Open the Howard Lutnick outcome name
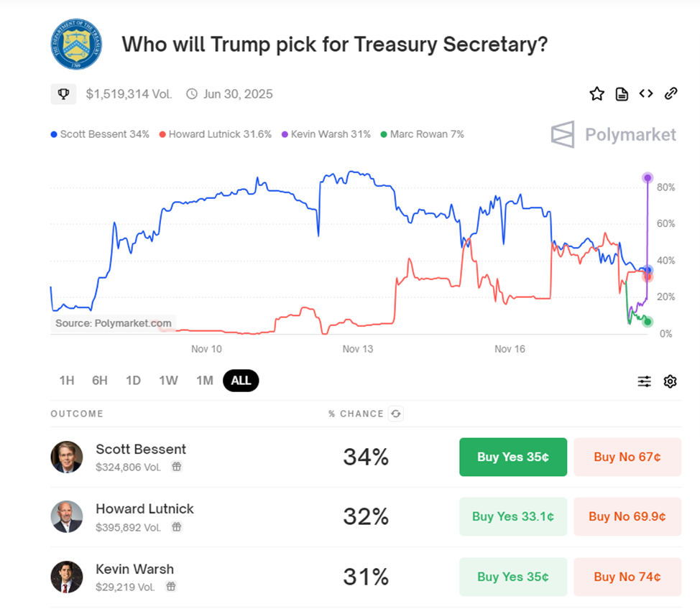Screen dimensions: 700x614 (144, 508)
